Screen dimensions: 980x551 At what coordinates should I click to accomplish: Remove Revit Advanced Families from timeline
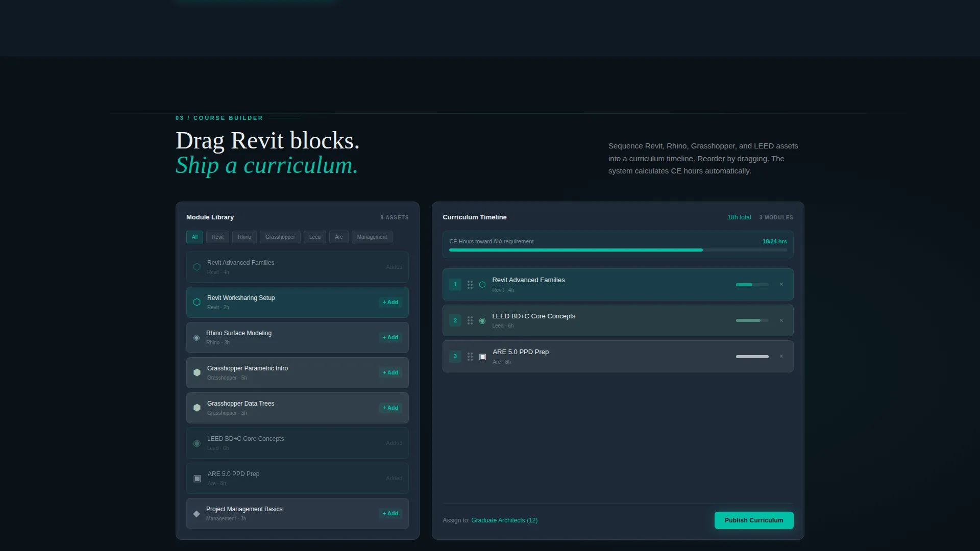click(x=781, y=285)
